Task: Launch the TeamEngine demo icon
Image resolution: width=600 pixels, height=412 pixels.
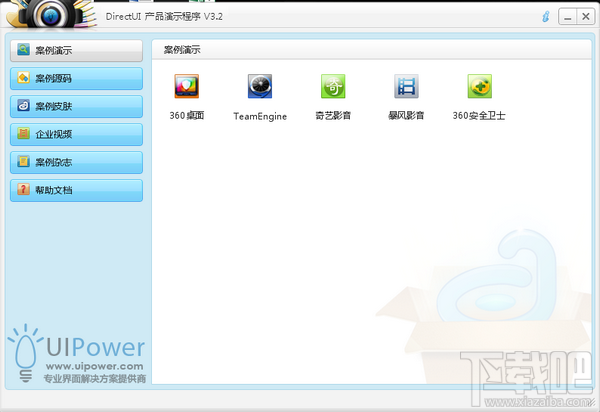Action: coord(260,86)
